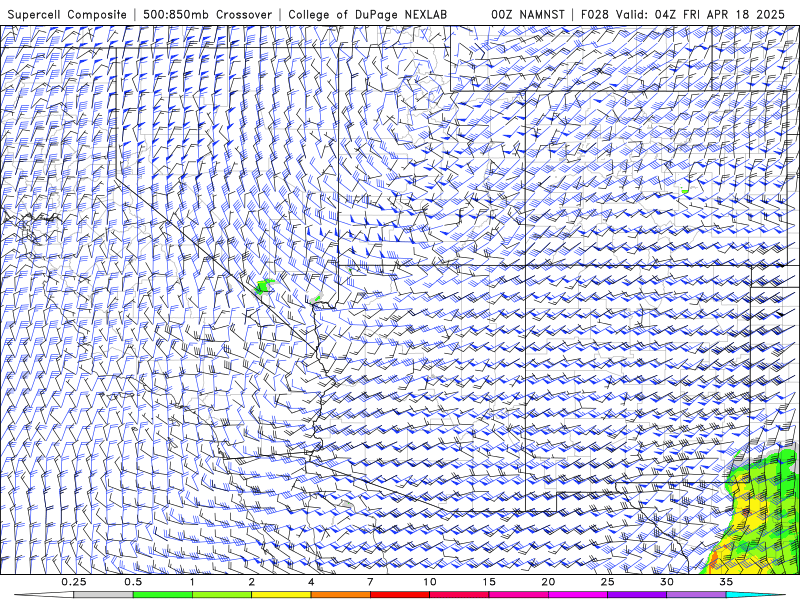Click the '30' colorbar value
Viewport: 800px width, 600px height.
click(x=666, y=582)
